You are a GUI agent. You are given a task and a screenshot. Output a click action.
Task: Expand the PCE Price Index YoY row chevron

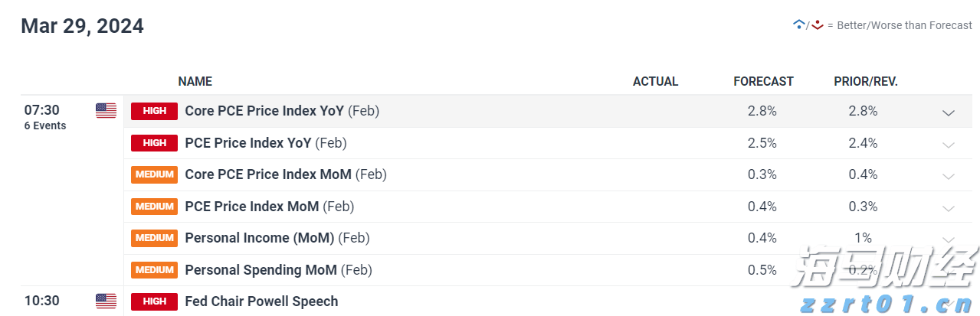[x=949, y=145]
